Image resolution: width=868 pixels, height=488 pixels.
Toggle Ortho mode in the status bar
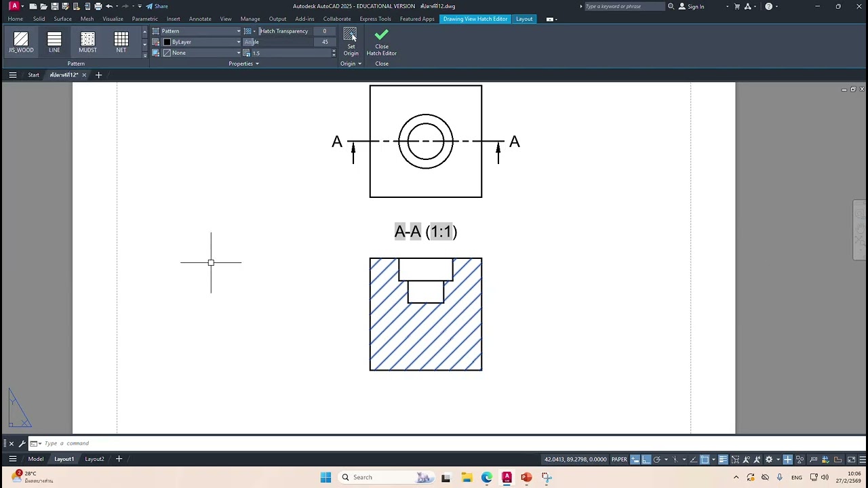647,460
